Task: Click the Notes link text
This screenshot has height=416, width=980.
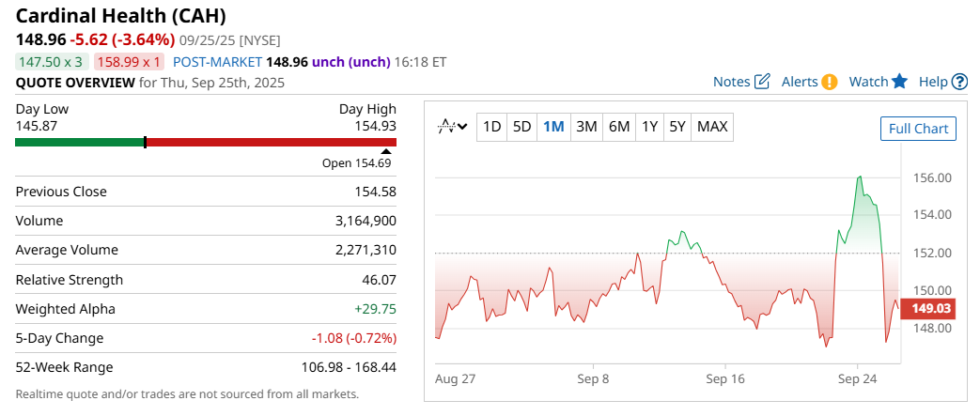Action: (731, 82)
